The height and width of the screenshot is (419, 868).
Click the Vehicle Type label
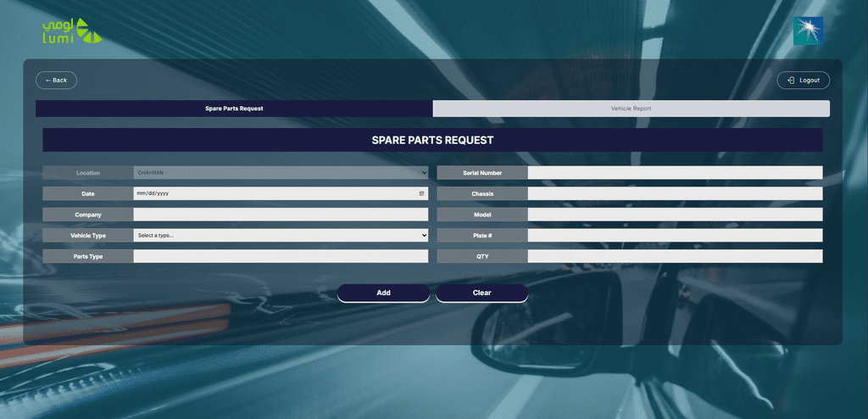(88, 236)
